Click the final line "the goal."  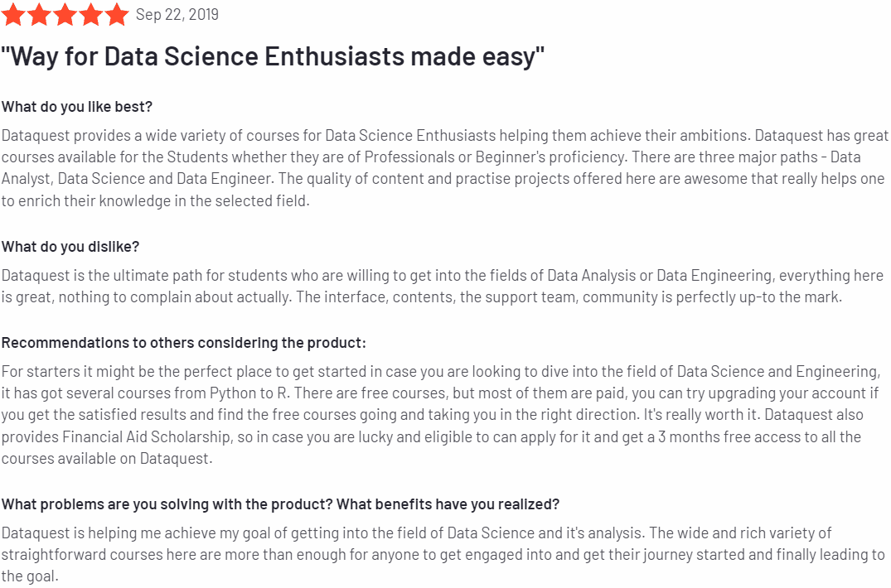point(30,576)
